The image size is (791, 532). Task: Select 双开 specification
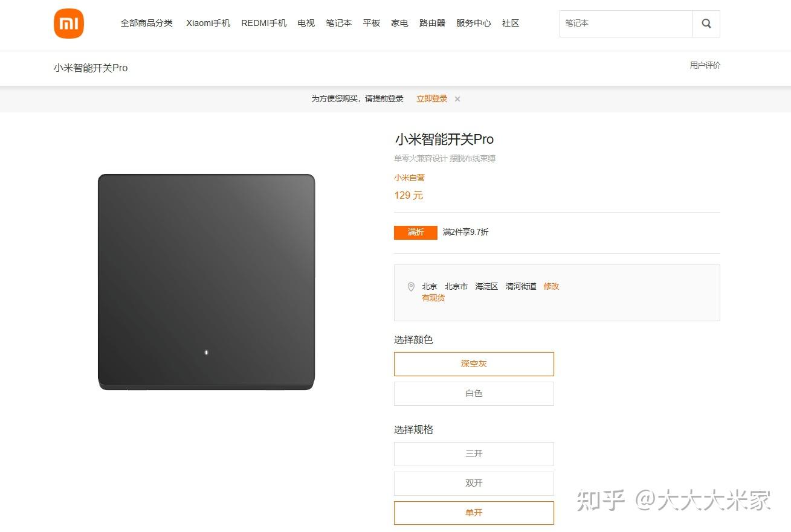click(x=474, y=484)
